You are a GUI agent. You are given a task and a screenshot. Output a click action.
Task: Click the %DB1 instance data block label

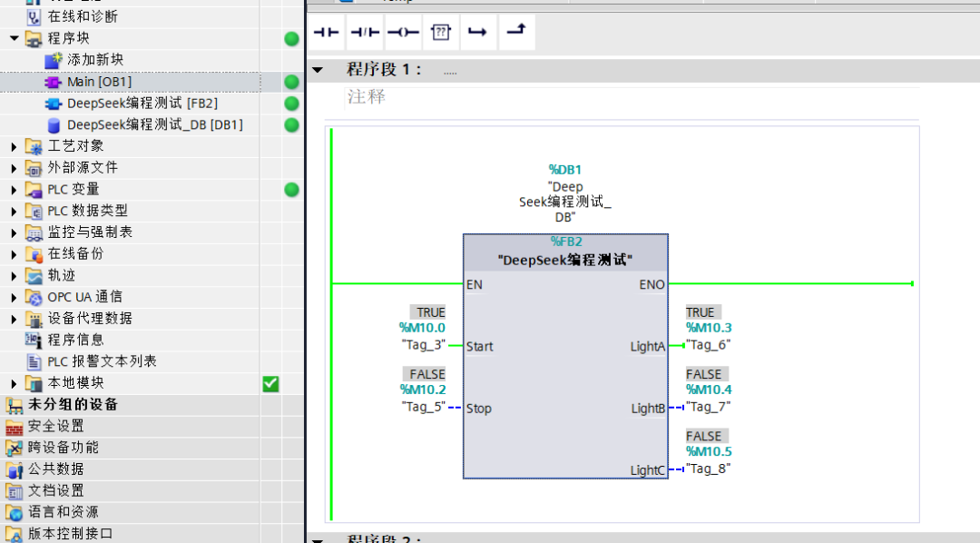[x=565, y=170]
